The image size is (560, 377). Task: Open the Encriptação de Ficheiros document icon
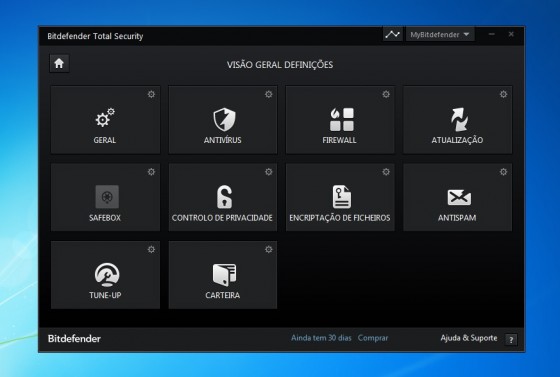[x=341, y=197]
